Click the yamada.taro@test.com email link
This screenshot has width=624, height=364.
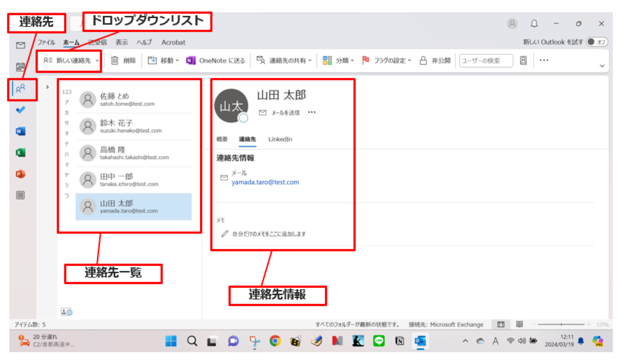click(265, 182)
